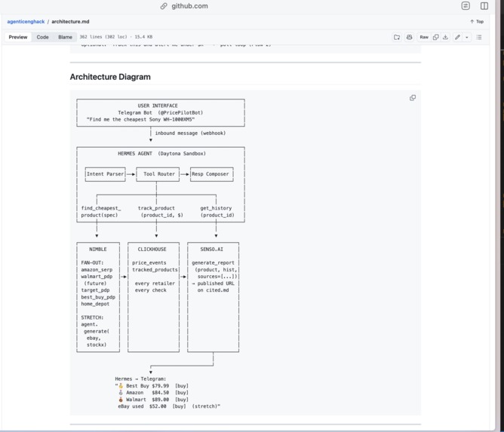Click the published URL line
This screenshot has width=504, height=432.
pos(213,283)
